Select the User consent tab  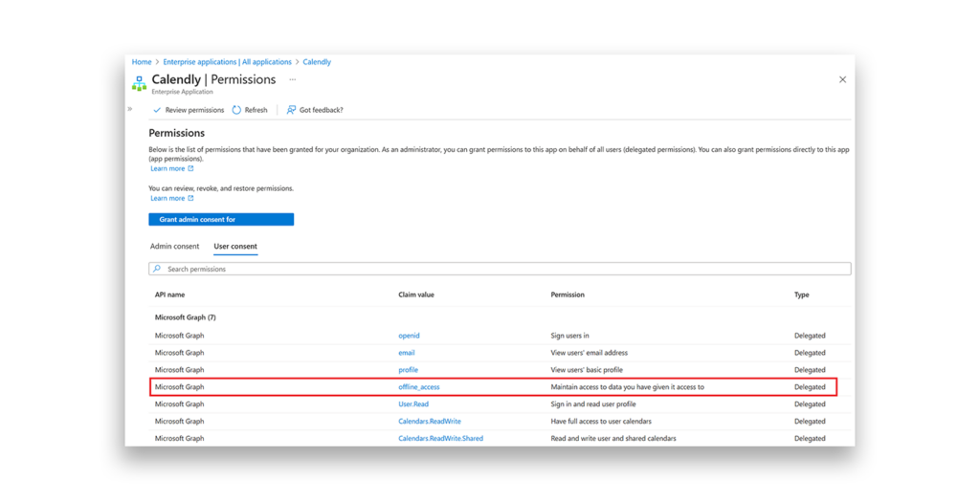coord(235,246)
